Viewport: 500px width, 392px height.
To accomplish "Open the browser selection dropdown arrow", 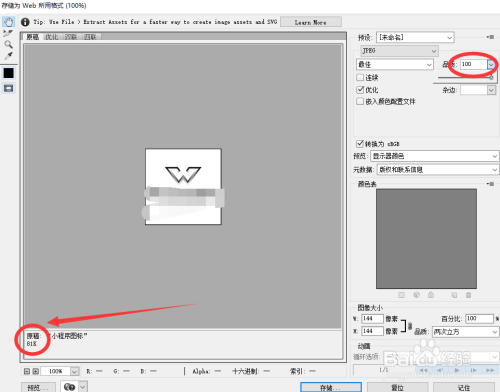I will (83, 387).
